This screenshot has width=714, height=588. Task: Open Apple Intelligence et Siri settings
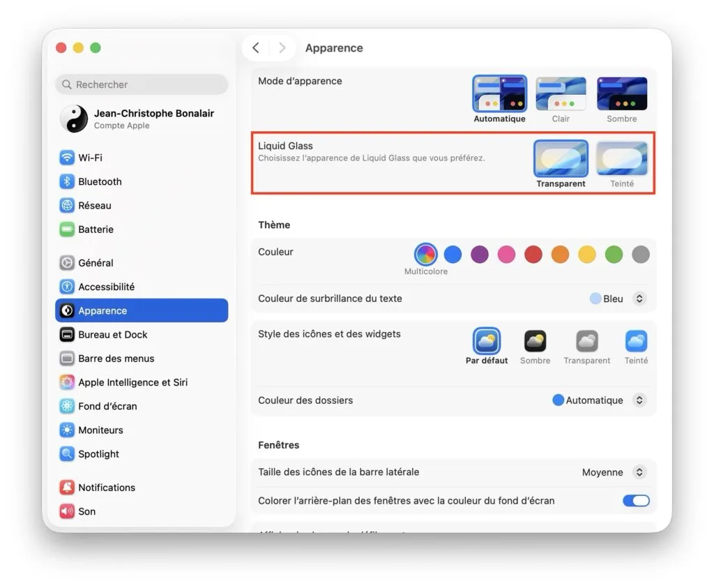pos(126,382)
